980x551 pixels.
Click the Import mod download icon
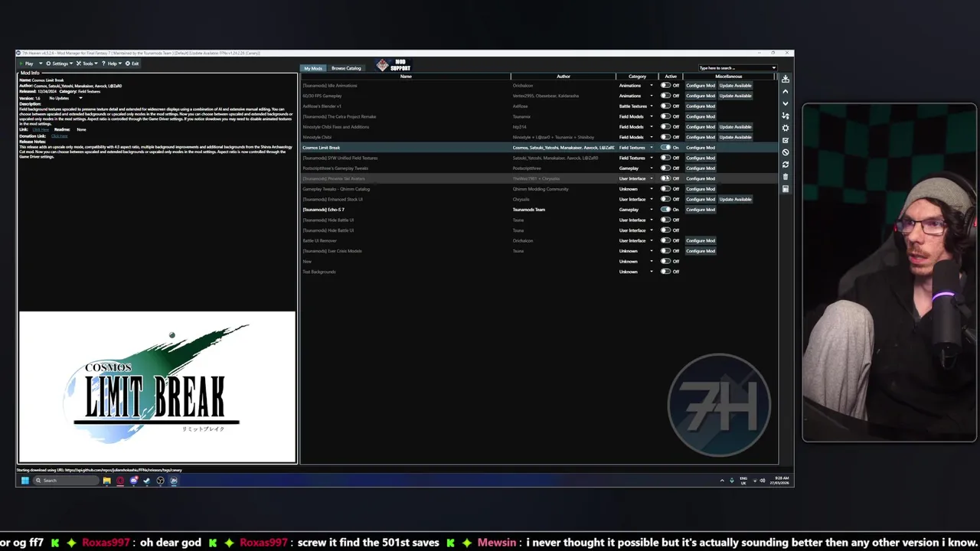tap(786, 79)
